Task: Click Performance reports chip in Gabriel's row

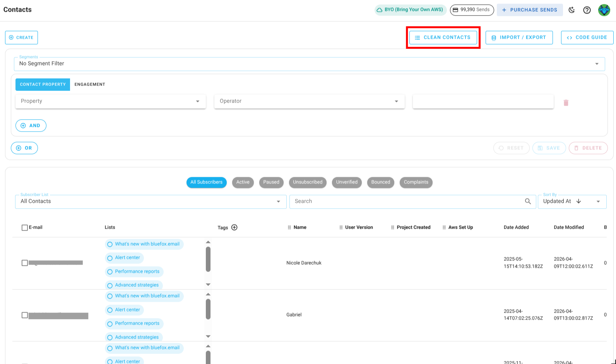Action: 134,323
